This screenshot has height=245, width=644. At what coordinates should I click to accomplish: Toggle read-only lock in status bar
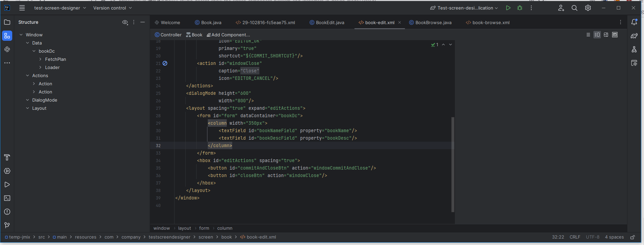coord(633,237)
